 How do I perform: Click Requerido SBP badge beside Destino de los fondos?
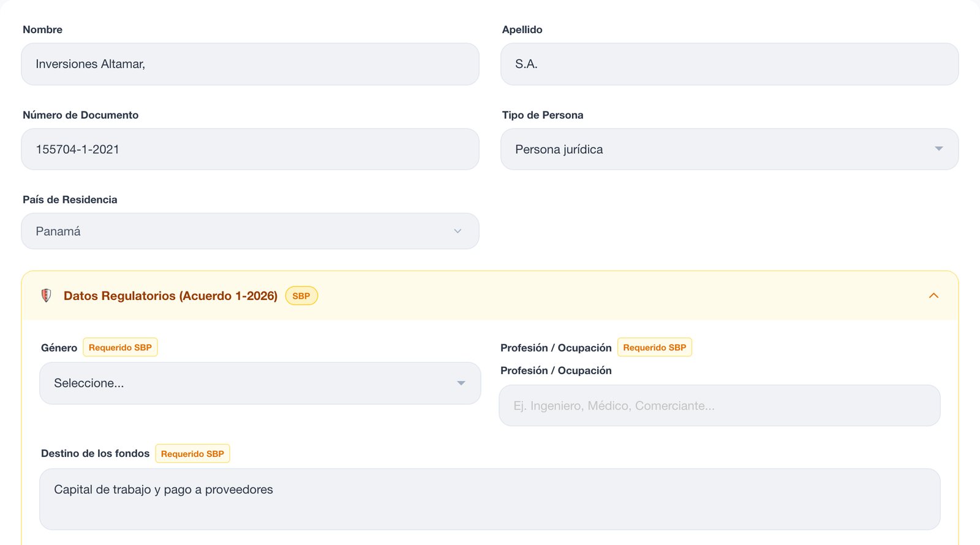(192, 454)
